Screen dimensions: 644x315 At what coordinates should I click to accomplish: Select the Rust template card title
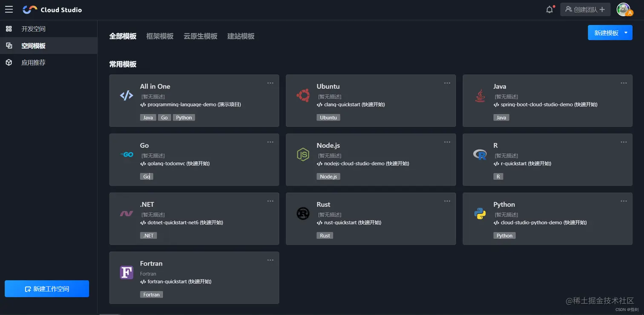coord(323,204)
